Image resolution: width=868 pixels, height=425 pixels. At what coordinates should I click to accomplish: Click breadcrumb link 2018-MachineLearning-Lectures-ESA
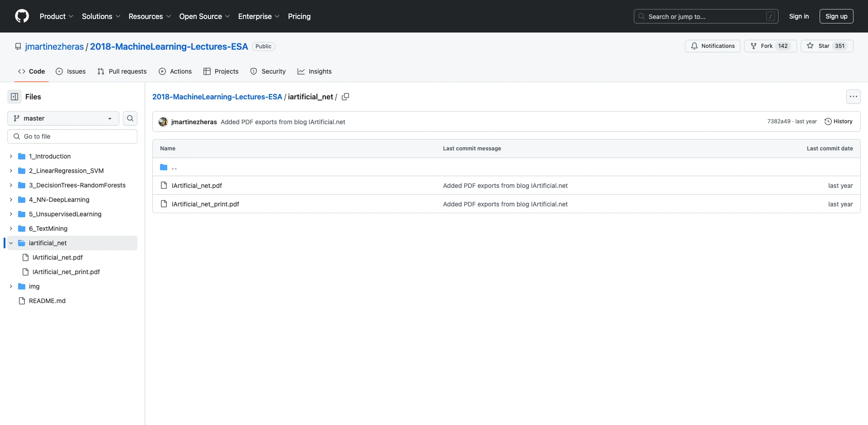click(x=217, y=97)
